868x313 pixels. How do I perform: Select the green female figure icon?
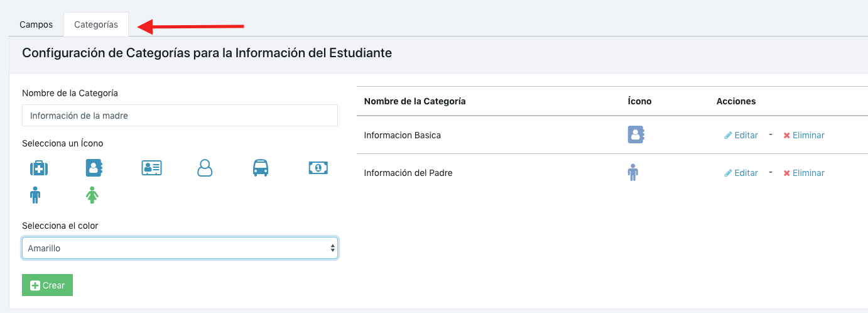click(x=92, y=195)
